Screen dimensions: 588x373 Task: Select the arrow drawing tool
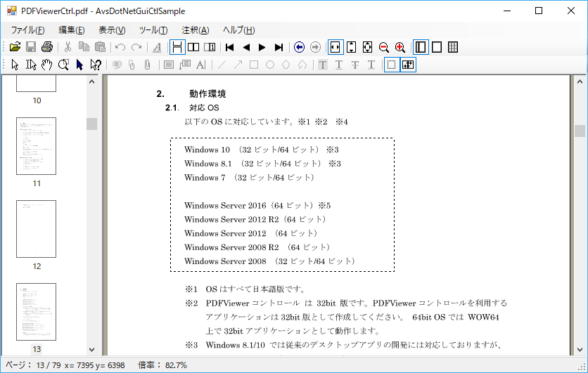tap(238, 65)
